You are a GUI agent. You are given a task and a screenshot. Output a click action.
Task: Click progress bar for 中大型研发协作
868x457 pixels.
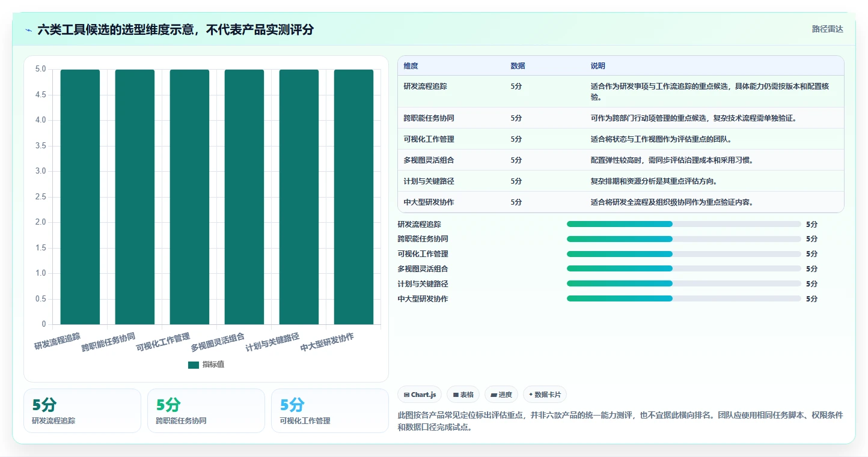[x=684, y=298]
